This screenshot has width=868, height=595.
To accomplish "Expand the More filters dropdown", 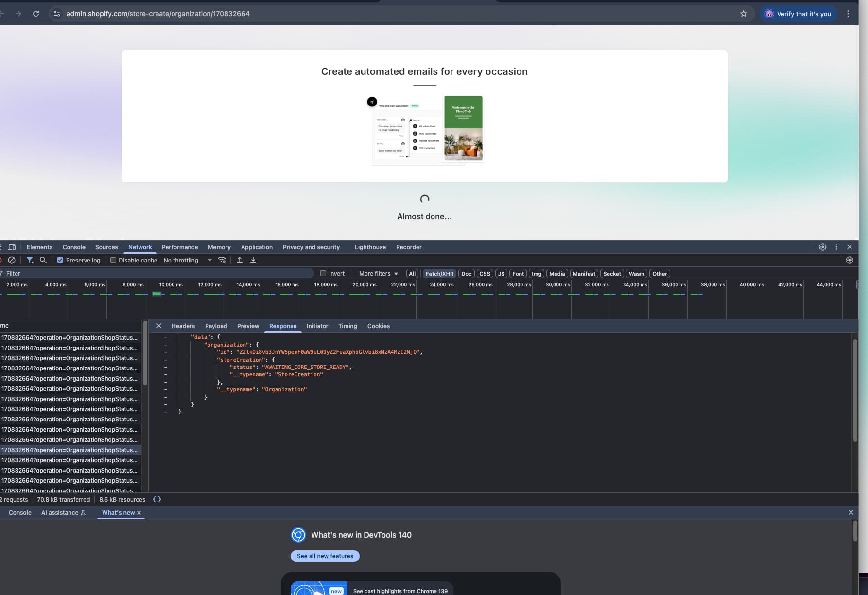I will pyautogui.click(x=379, y=273).
